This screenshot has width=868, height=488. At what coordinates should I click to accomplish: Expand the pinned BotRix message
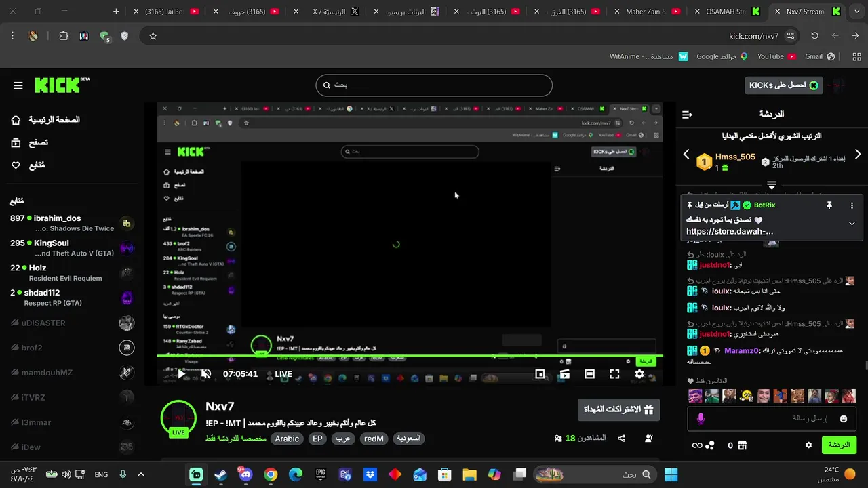coord(852,223)
